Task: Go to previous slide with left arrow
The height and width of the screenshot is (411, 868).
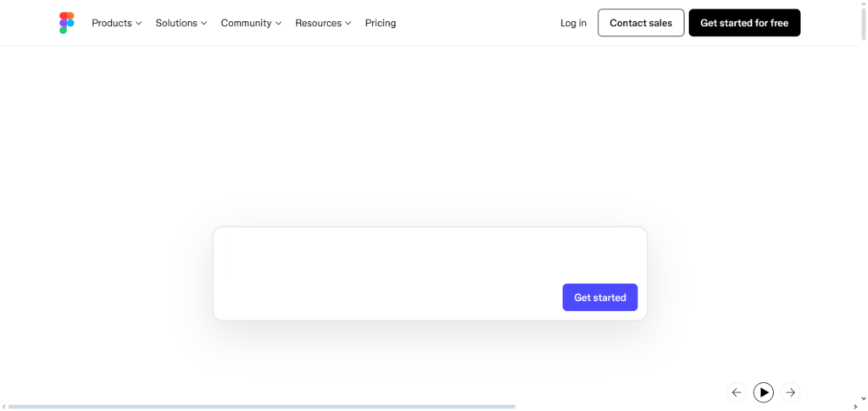Action: pyautogui.click(x=736, y=392)
